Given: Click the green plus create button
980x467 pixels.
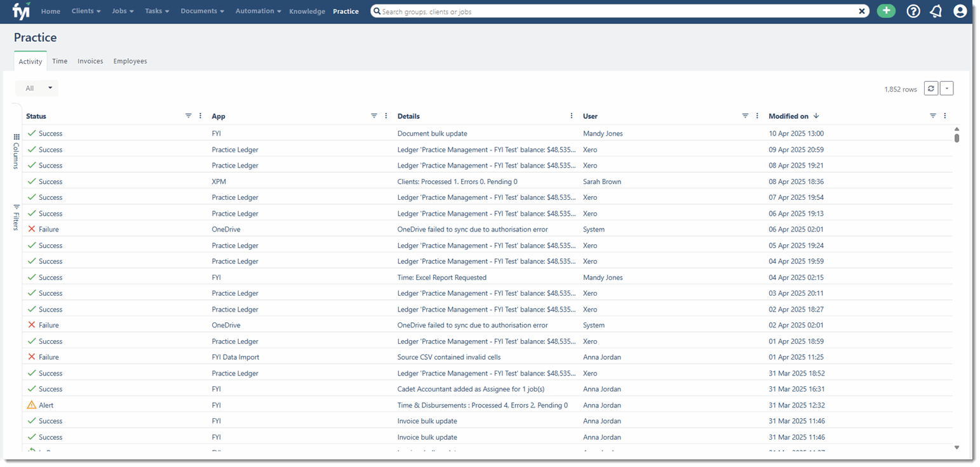Looking at the screenshot, I should (x=886, y=11).
